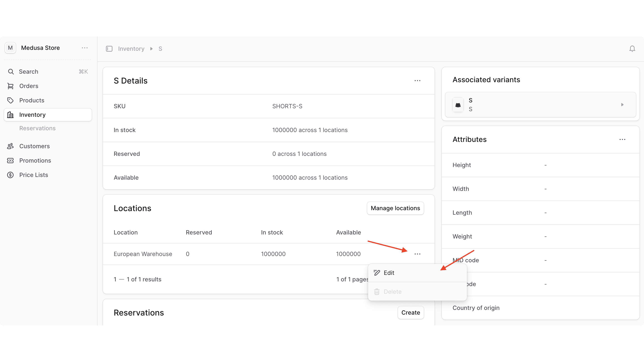Click Create in Reservations section
Image resolution: width=644 pixels, height=362 pixels.
(411, 313)
